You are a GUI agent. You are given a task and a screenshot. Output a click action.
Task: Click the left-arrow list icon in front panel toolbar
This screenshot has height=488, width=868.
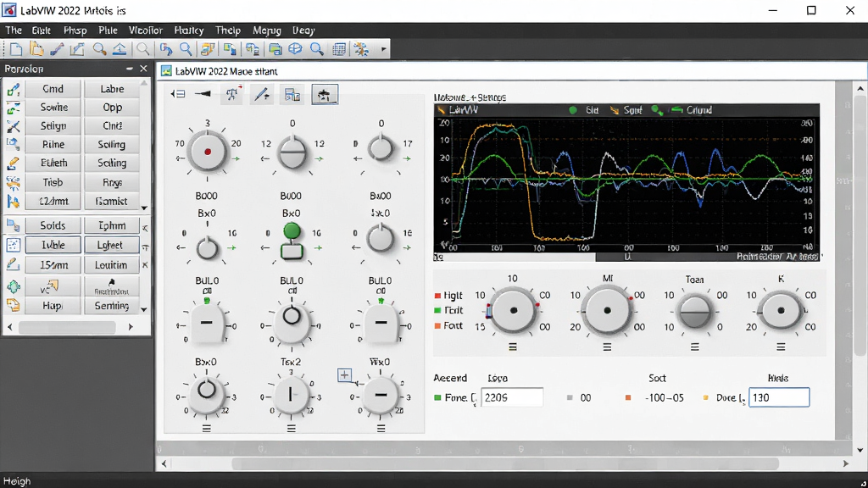(178, 94)
